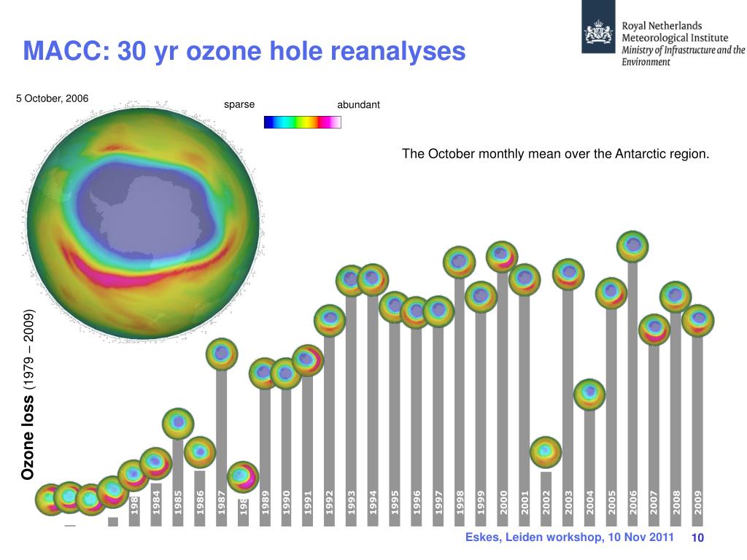
Task: Click the 1993 year label on its bar
Action: tap(351, 502)
